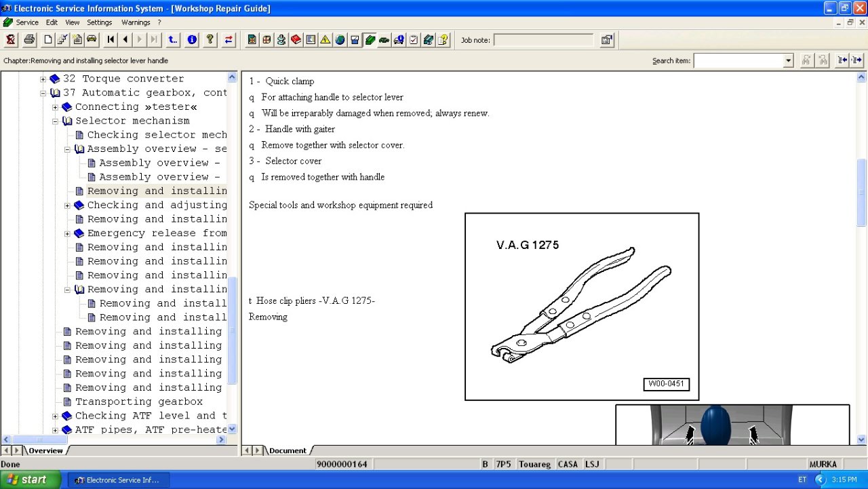Open the Settings menu

99,22
